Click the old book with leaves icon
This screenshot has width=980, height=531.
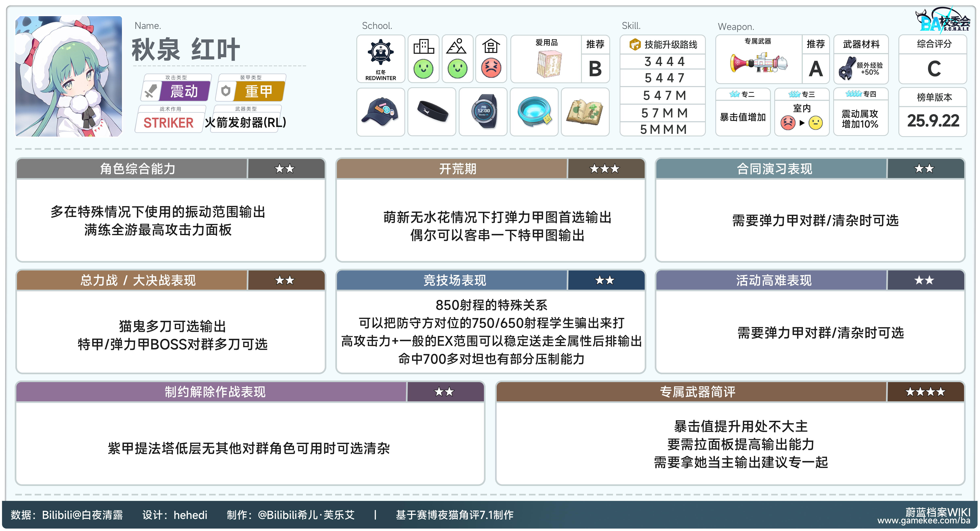(585, 112)
